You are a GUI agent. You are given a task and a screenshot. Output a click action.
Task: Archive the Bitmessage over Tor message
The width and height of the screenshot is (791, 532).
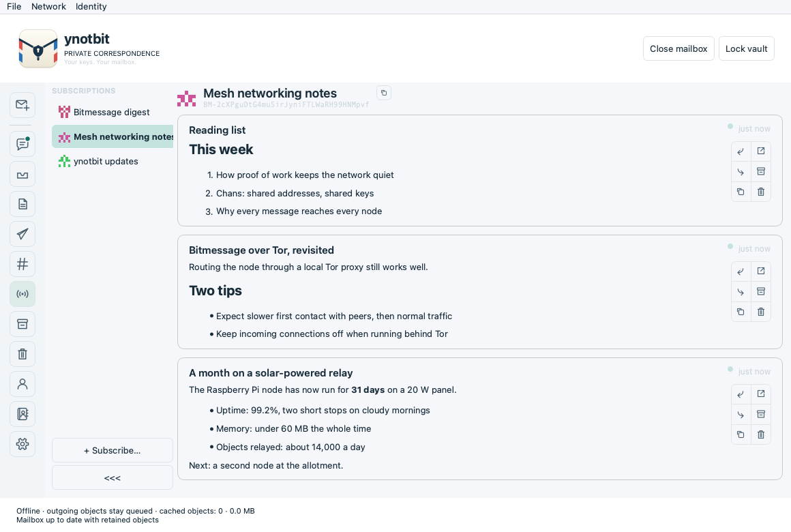(761, 292)
